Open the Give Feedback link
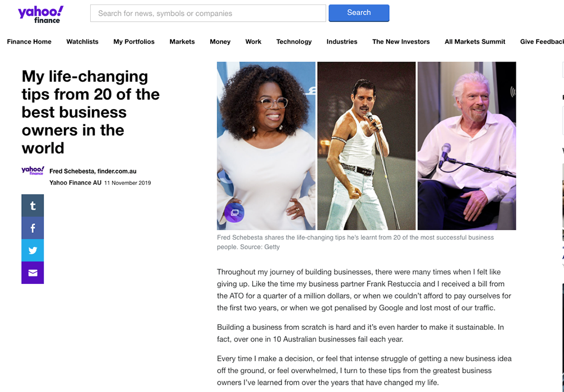This screenshot has width=564, height=392. [x=542, y=41]
